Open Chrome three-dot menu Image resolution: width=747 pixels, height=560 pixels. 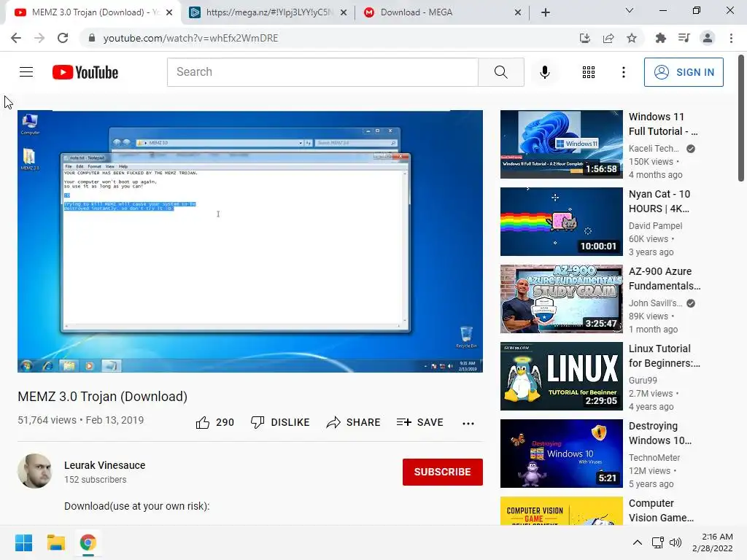(731, 38)
